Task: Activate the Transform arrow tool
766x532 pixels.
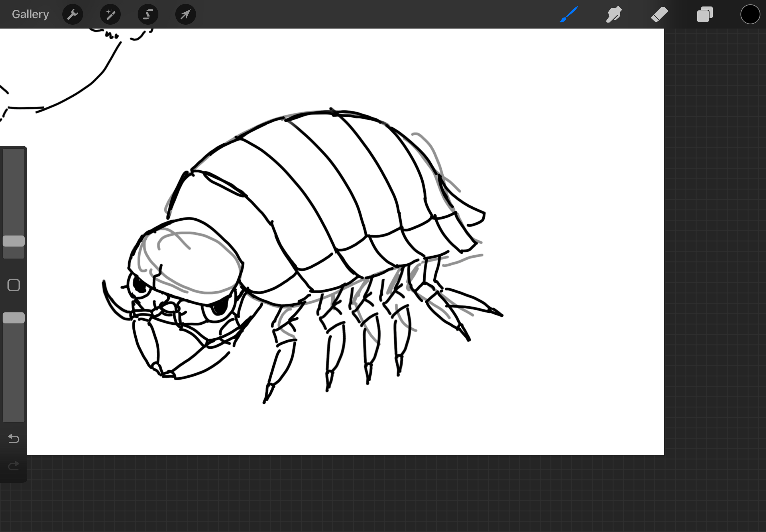Action: [185, 14]
